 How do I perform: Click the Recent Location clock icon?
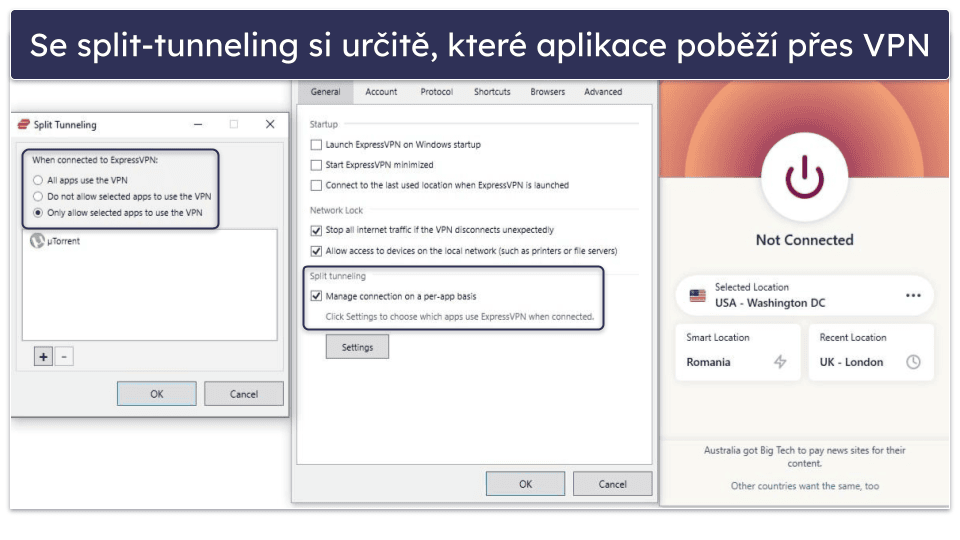point(913,362)
